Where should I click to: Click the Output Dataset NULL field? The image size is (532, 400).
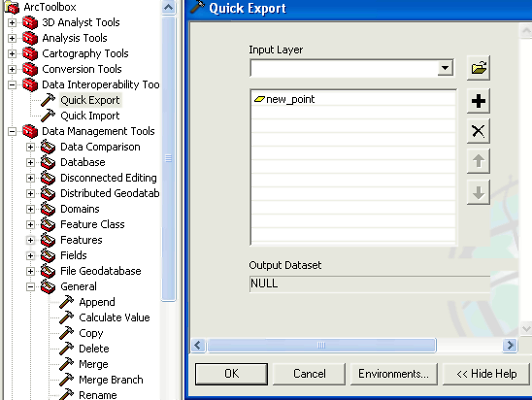(370, 283)
